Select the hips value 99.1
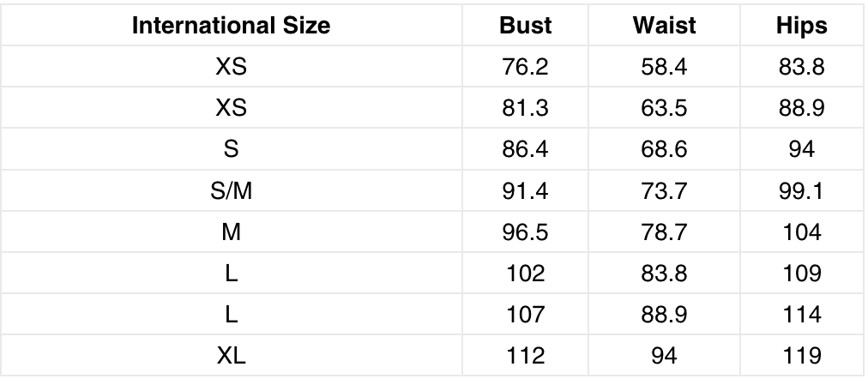The image size is (868, 379). click(802, 190)
